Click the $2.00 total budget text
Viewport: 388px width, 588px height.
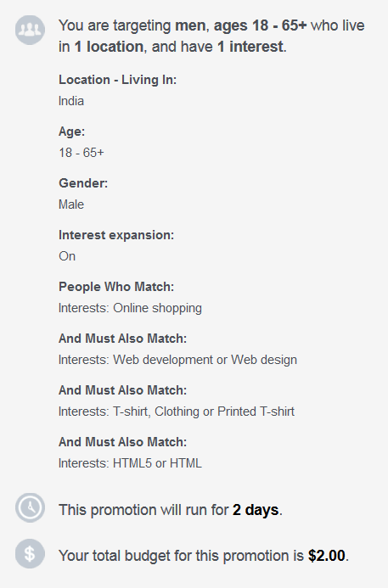point(327,556)
